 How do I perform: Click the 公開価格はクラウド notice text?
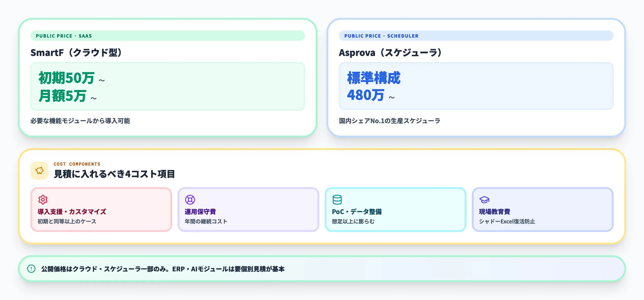(x=163, y=269)
